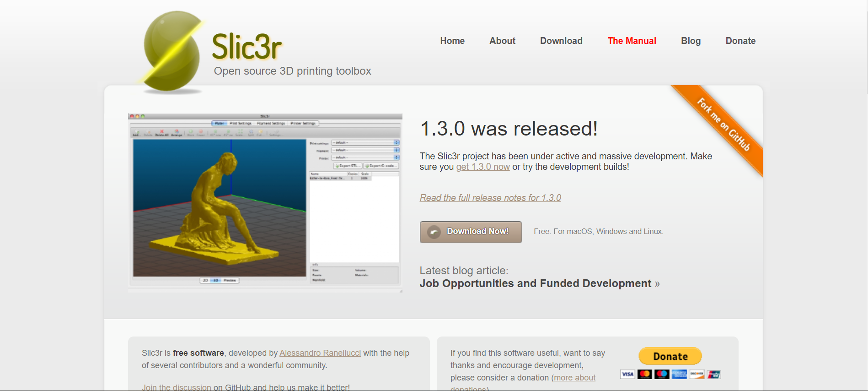
Task: Go to the Download page
Action: (x=561, y=41)
